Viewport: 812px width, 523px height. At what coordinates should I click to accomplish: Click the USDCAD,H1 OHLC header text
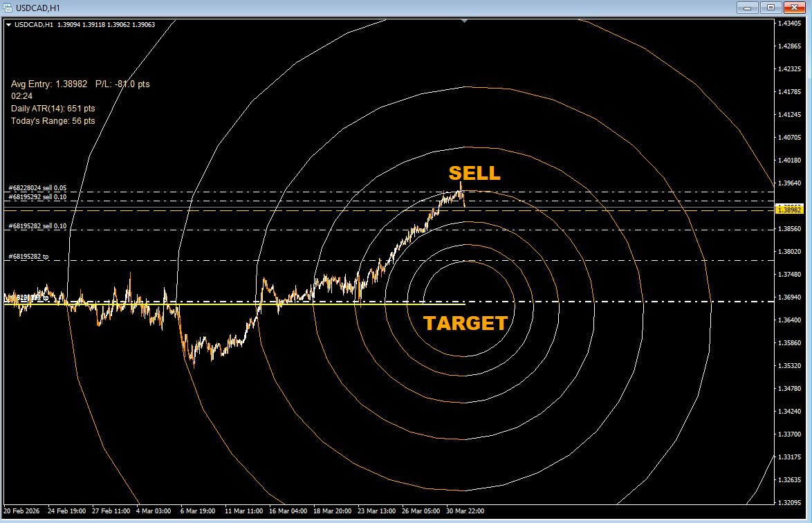click(84, 25)
